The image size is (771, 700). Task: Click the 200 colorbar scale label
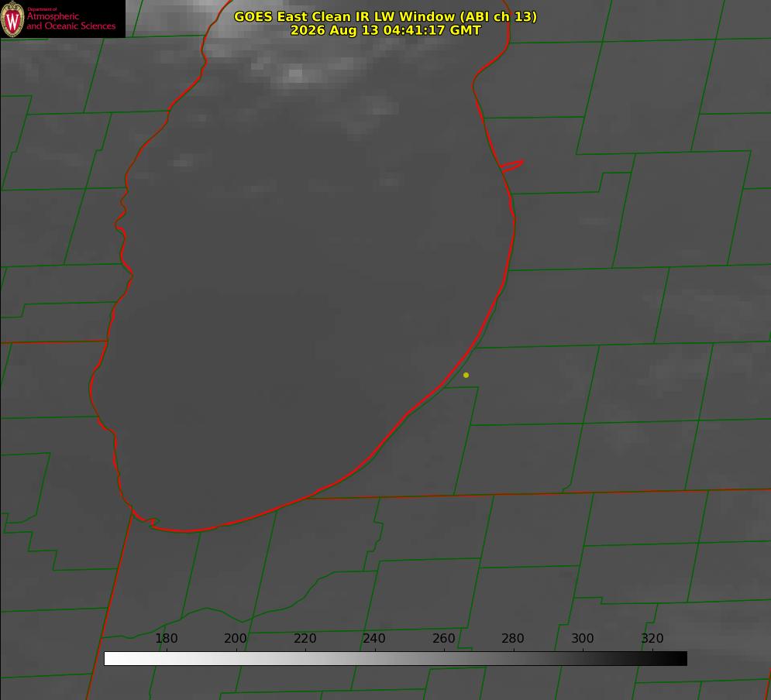235,639
